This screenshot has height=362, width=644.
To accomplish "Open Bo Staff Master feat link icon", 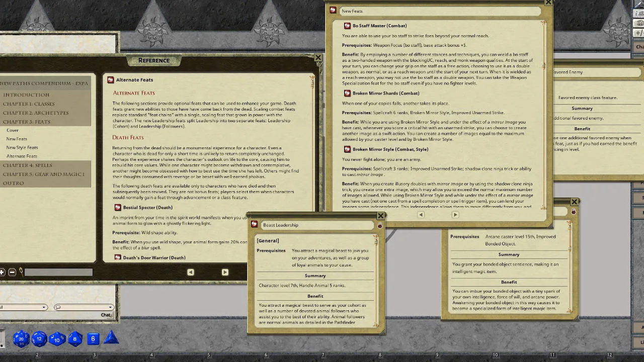I will [347, 26].
